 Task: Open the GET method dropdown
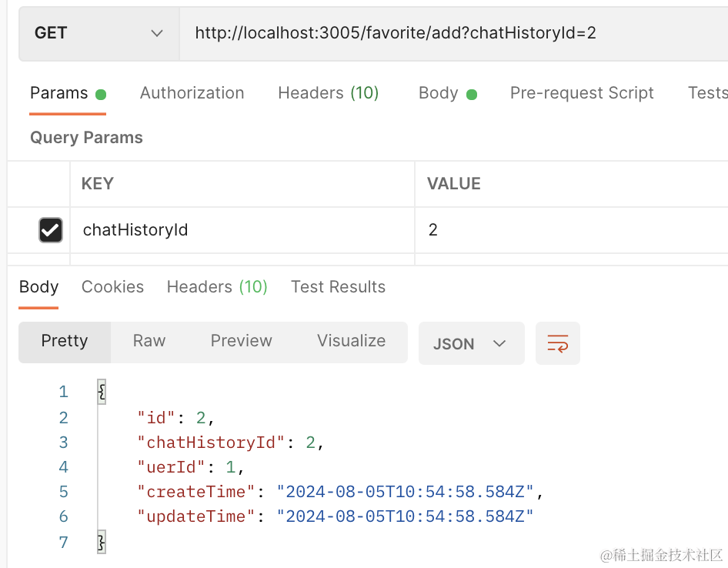coord(99,33)
